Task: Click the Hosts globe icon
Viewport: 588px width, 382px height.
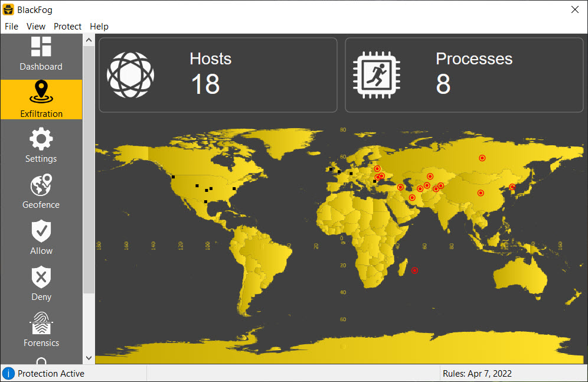Action: click(x=130, y=75)
